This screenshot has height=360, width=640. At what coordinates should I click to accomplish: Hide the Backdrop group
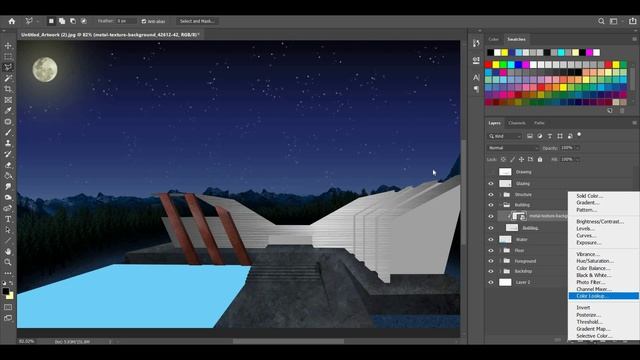pos(491,271)
